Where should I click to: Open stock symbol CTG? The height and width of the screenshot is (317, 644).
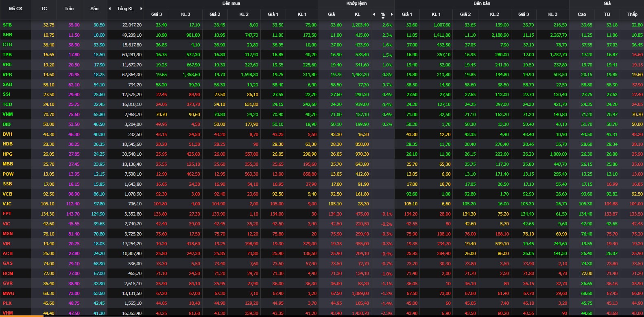click(7, 44)
